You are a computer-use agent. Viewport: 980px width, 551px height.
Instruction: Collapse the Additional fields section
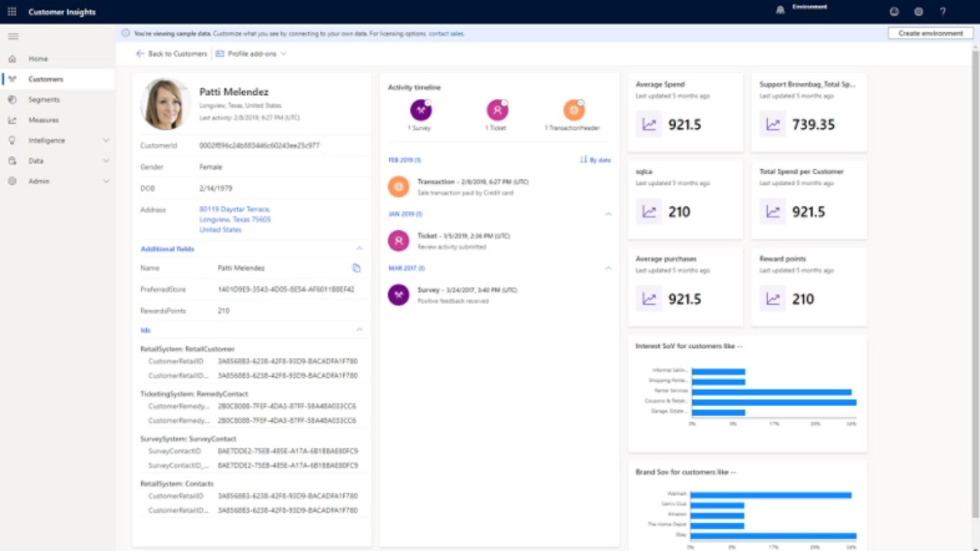point(360,249)
